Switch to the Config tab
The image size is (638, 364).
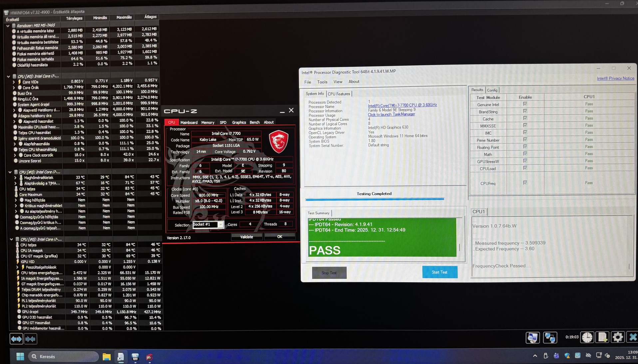(492, 90)
